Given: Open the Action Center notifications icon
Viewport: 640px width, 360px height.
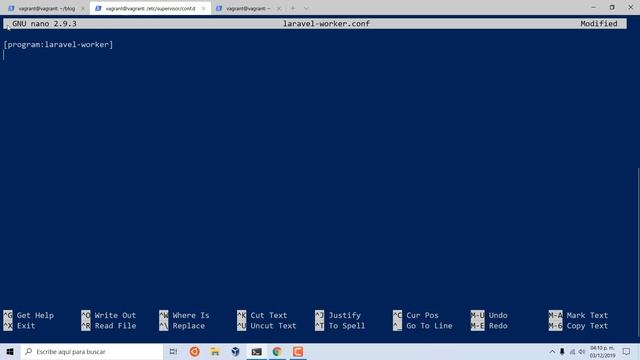Looking at the screenshot, I should coord(627,351).
